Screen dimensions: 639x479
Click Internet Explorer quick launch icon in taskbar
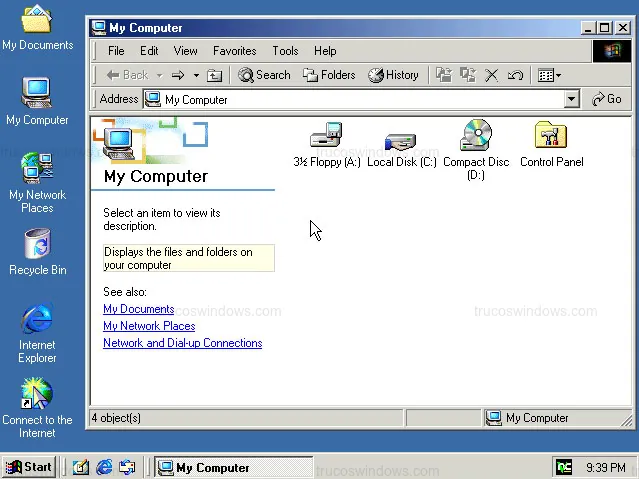[x=104, y=467]
